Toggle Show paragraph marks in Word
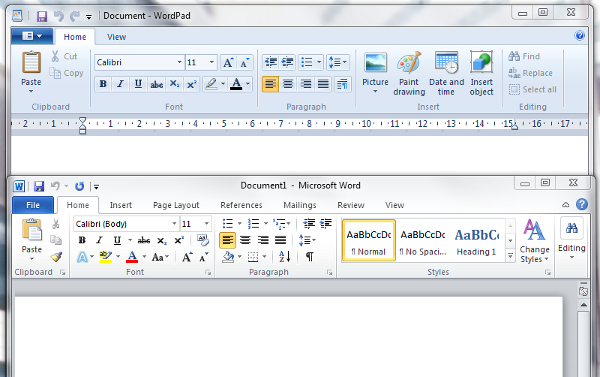This screenshot has width=600, height=377. click(x=310, y=257)
